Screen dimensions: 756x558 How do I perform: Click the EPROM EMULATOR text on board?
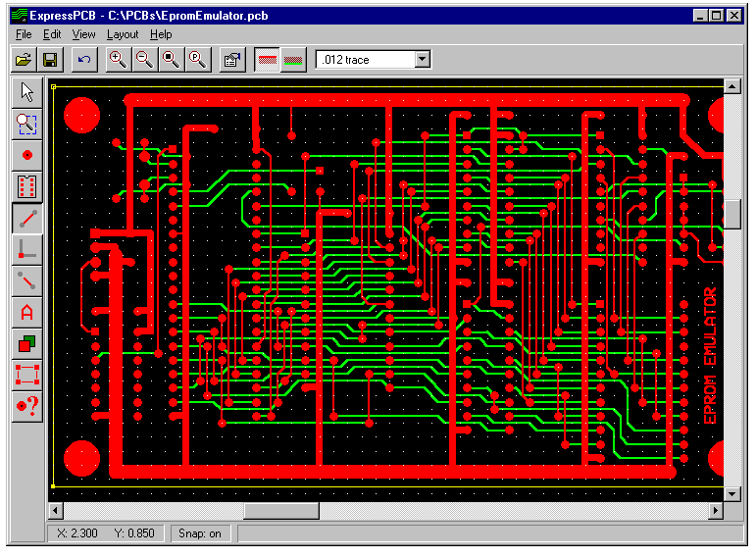click(x=710, y=355)
